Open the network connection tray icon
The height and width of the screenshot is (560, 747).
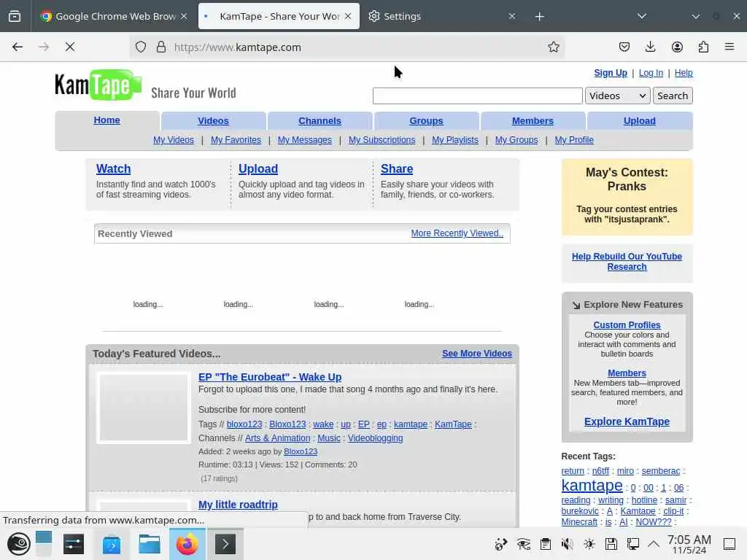(x=633, y=544)
